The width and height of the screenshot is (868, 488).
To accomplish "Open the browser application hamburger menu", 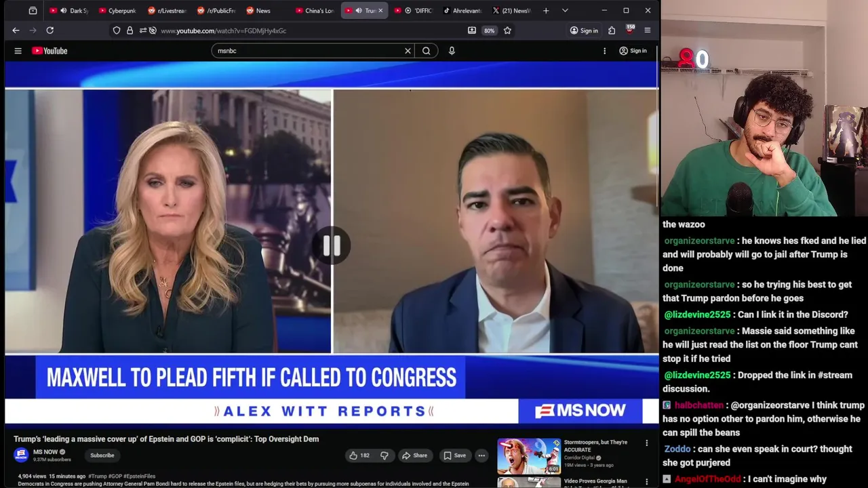I will coord(648,30).
